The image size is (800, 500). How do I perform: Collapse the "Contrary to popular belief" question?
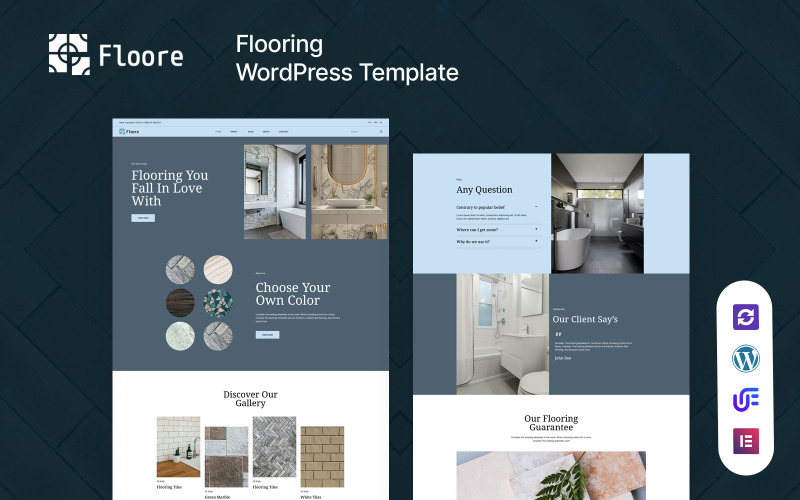tap(536, 207)
